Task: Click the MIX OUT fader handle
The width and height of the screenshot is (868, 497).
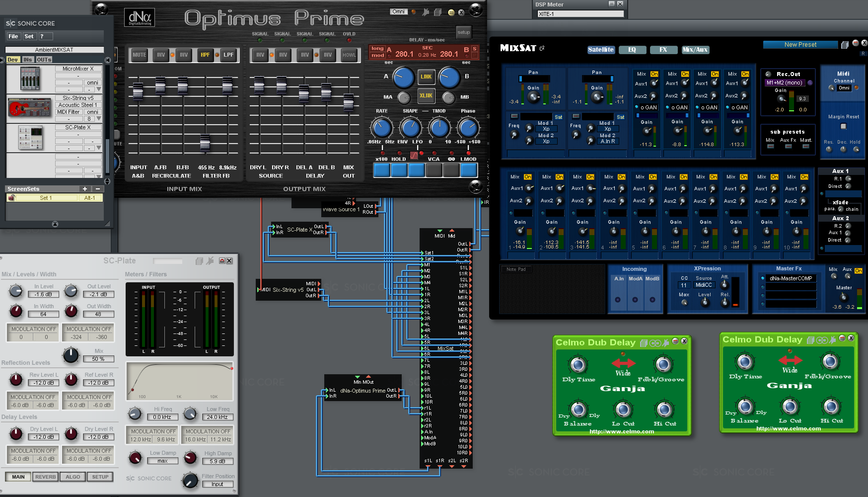Action: [x=349, y=102]
